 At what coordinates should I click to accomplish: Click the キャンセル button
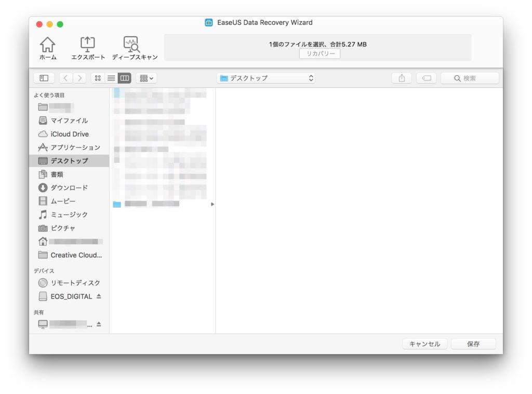point(424,344)
